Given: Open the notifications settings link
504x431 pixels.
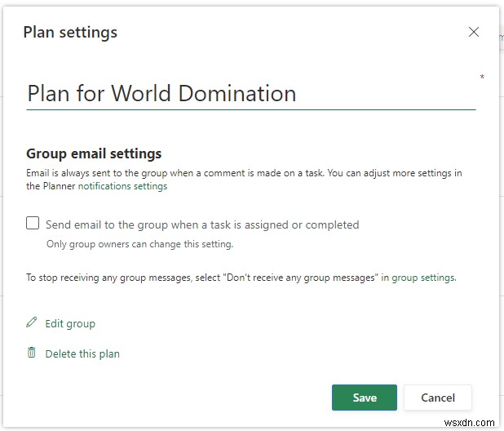Looking at the screenshot, I should pos(122,186).
